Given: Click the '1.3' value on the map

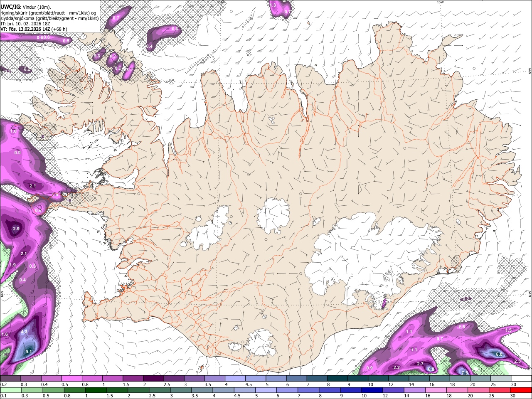Looking at the screenshot, I should [273, 5].
